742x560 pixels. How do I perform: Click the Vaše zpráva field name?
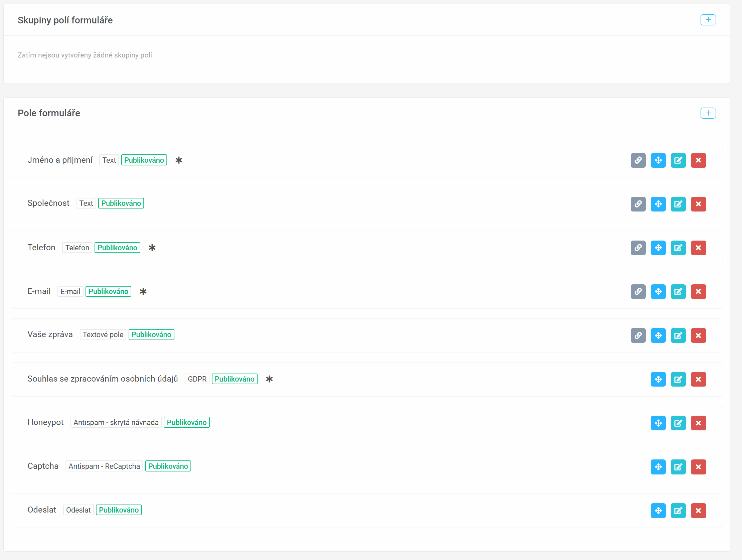(x=50, y=334)
